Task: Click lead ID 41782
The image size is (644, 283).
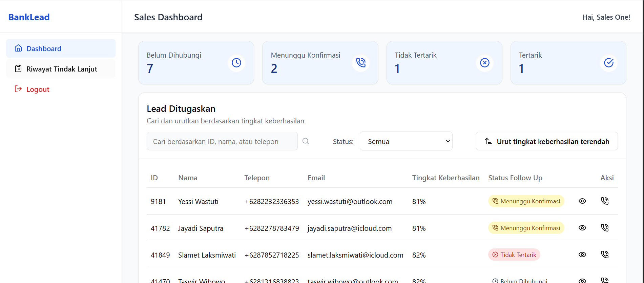Action: pyautogui.click(x=160, y=228)
